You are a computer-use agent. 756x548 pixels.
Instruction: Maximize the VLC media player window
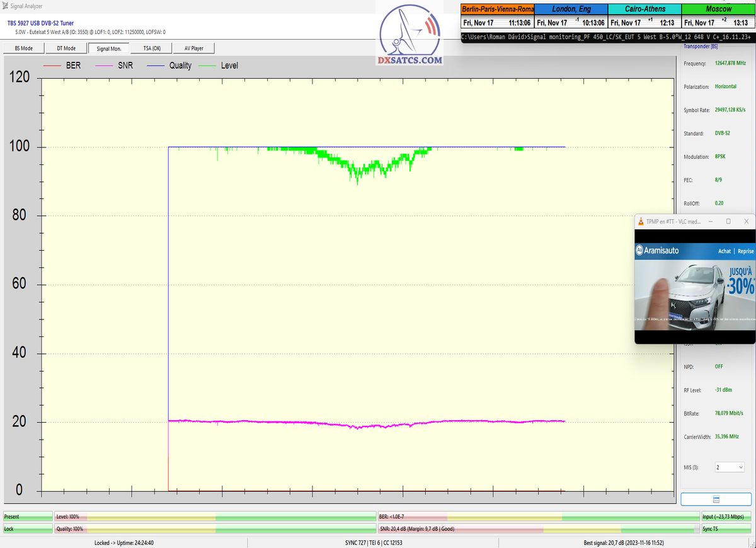[728, 222]
